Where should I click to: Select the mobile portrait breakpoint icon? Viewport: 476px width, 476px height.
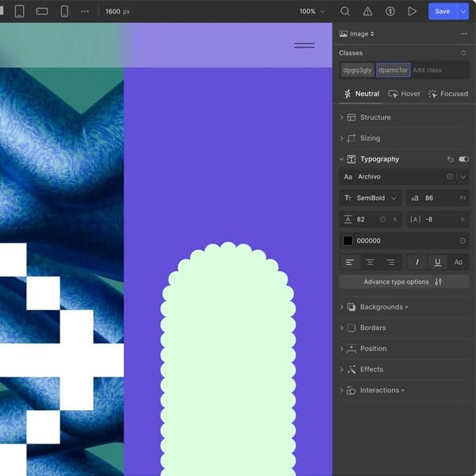click(x=64, y=11)
